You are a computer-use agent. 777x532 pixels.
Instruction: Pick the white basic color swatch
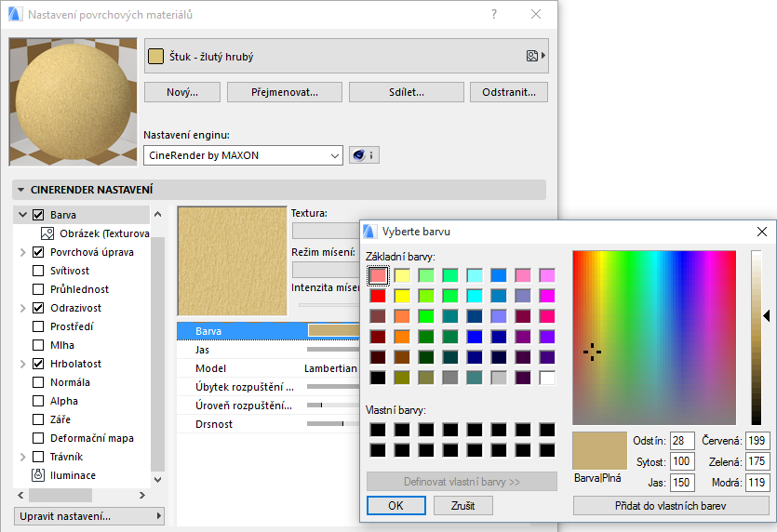pyautogui.click(x=547, y=378)
